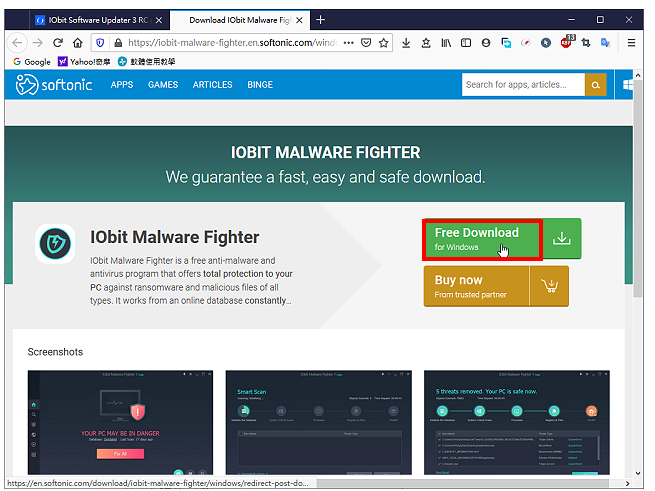Open the Smart Scan screenshot thumbnail
Viewport: 655px width, 491px height.
tap(319, 422)
